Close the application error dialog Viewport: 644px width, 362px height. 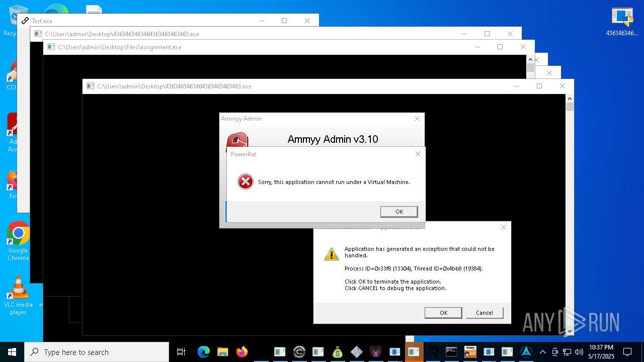[503, 227]
